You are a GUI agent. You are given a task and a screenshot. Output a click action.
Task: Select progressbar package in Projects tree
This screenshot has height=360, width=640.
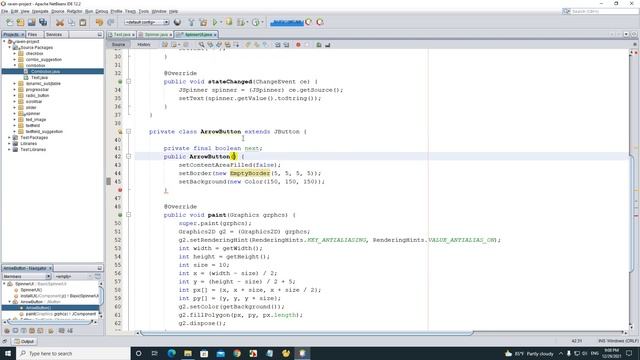pyautogui.click(x=37, y=89)
